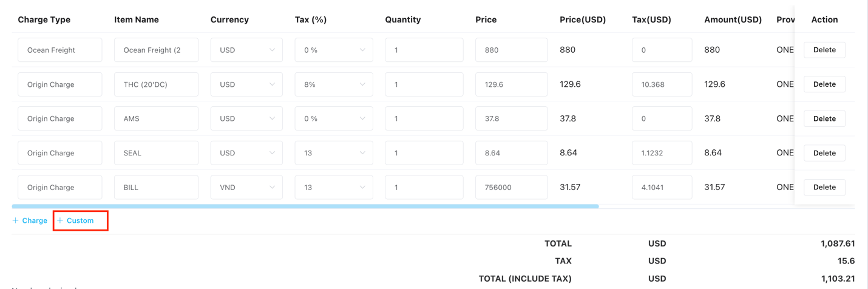The width and height of the screenshot is (868, 289).
Task: Click the Quantity field on THC row
Action: pyautogui.click(x=424, y=84)
